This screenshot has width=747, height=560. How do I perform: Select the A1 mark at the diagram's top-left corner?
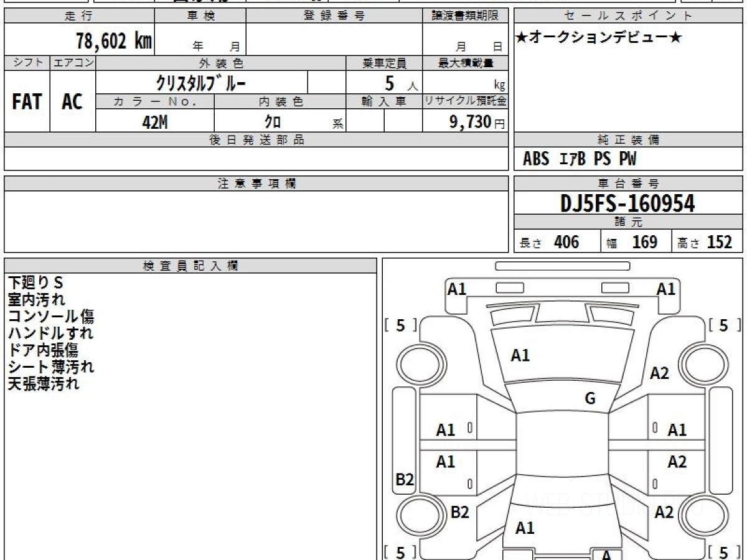tap(458, 289)
